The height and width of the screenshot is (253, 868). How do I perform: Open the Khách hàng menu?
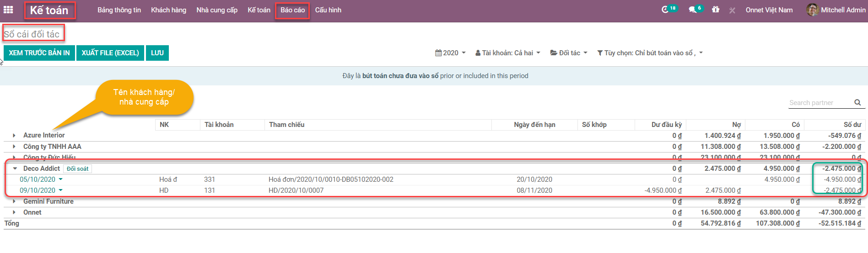(x=168, y=10)
